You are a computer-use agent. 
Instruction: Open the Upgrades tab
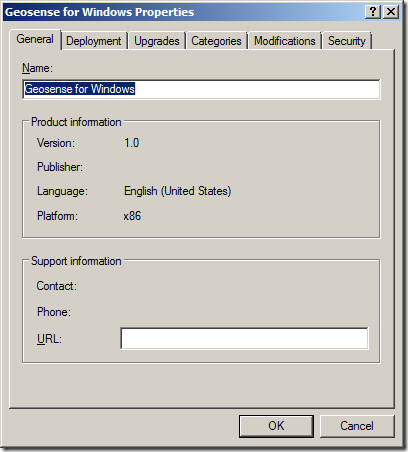[x=157, y=41]
